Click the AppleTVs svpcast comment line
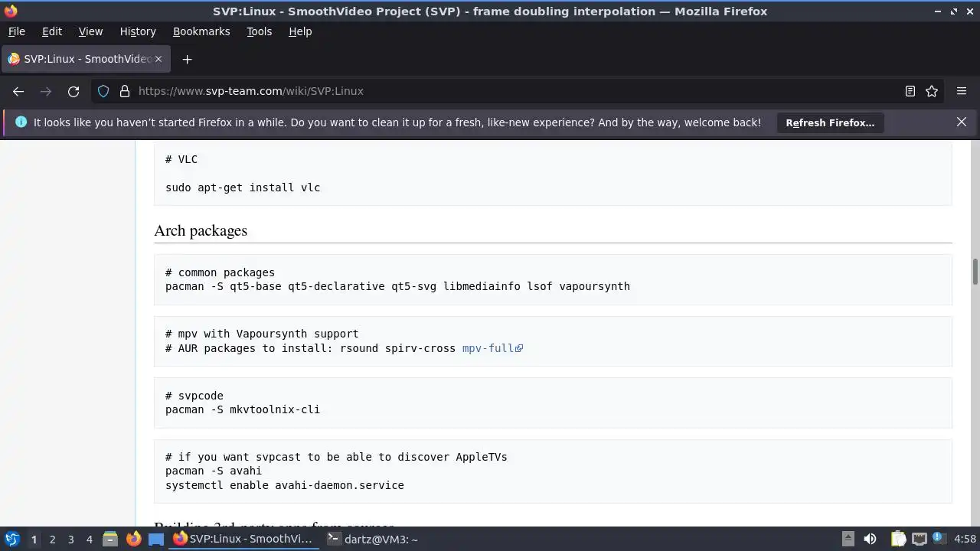The height and width of the screenshot is (551, 980). tap(336, 457)
